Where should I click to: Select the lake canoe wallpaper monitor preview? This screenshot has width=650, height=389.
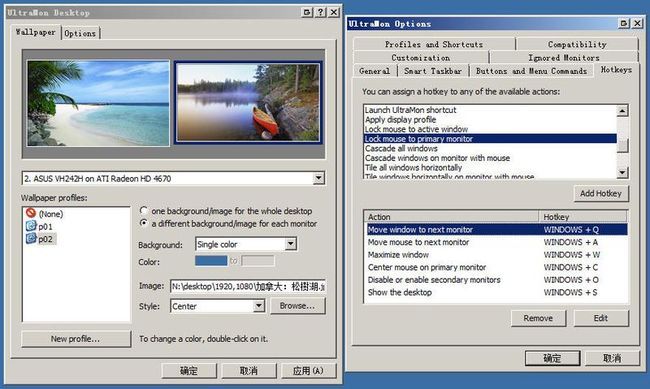click(x=248, y=102)
